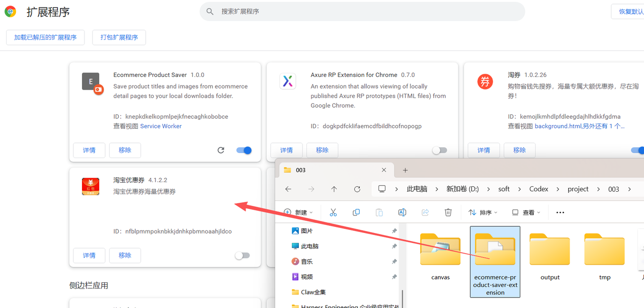Select the ecommerce-product-saver-extension folder
This screenshot has width=644, height=308.
pos(495,262)
